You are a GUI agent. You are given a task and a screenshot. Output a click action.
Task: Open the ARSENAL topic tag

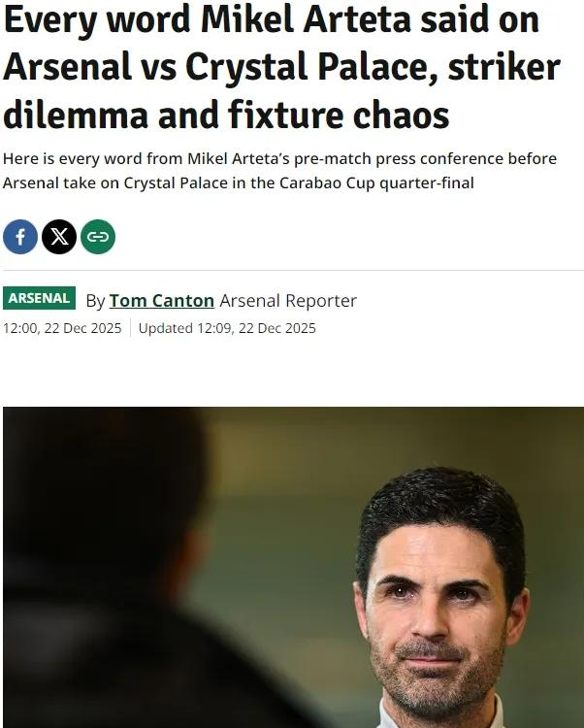[x=39, y=299]
